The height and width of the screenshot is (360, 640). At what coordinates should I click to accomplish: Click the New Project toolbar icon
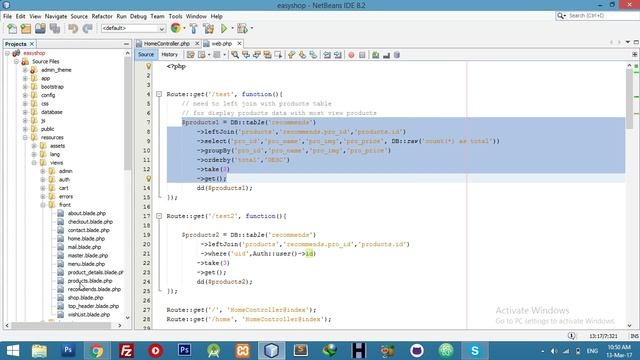pyautogui.click(x=26, y=28)
